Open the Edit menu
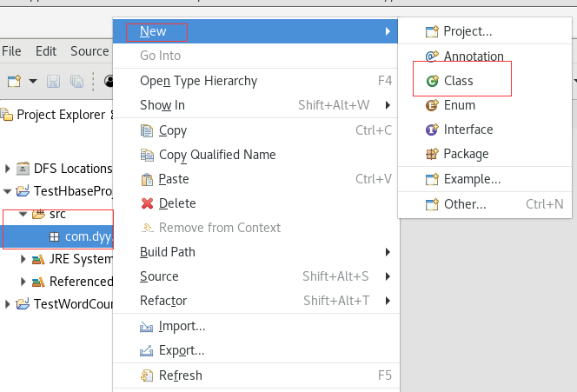Image resolution: width=577 pixels, height=392 pixels. click(46, 51)
